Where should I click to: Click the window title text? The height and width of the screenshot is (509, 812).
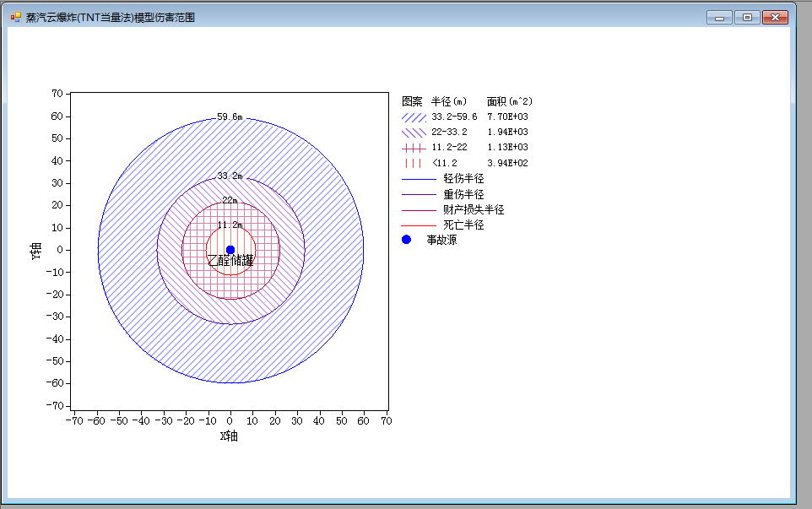pos(111,18)
